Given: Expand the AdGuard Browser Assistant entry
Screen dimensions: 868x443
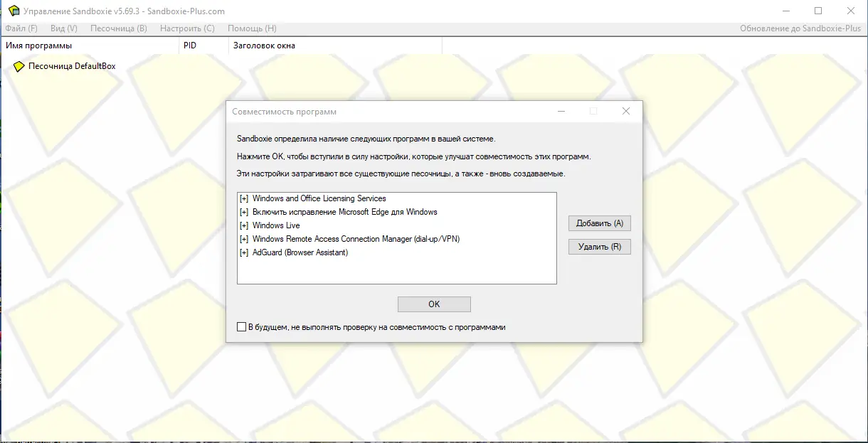Looking at the screenshot, I should pyautogui.click(x=244, y=253).
